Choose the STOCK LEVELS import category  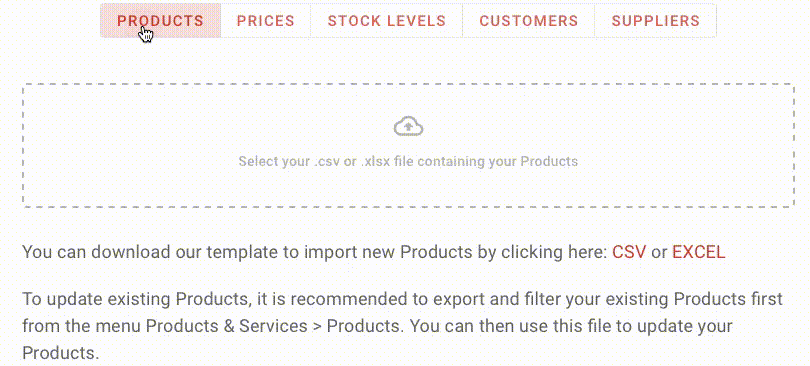pos(386,21)
